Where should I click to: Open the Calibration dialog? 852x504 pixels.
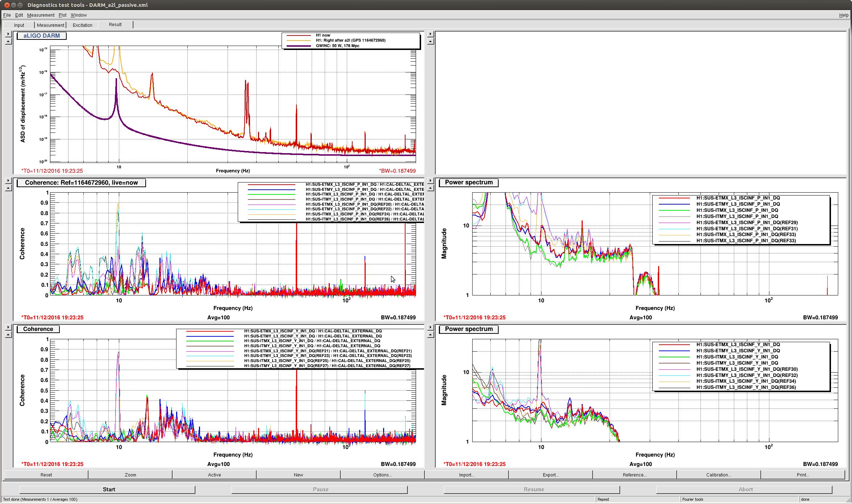tap(719, 475)
